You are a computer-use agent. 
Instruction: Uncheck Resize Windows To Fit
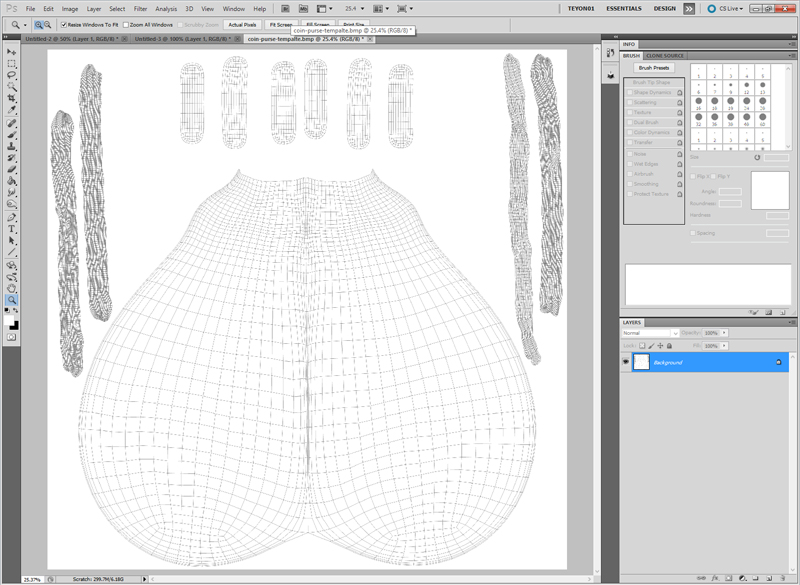pyautogui.click(x=65, y=24)
